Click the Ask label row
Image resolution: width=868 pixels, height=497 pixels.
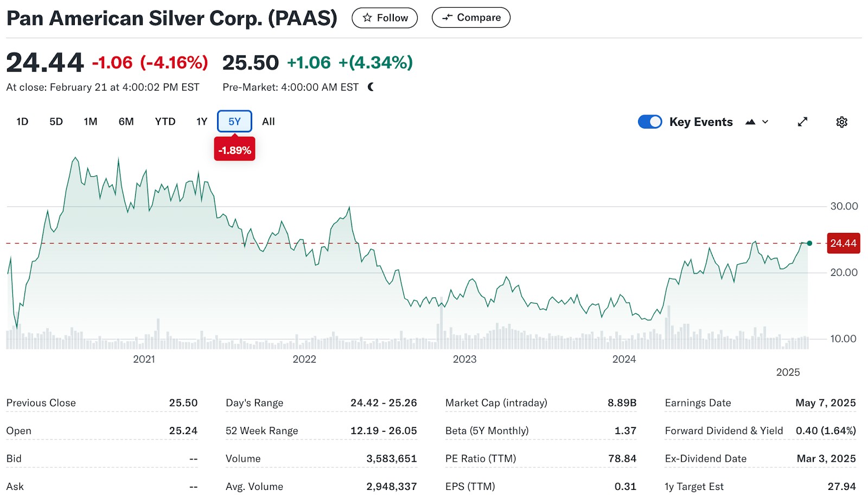(102, 486)
